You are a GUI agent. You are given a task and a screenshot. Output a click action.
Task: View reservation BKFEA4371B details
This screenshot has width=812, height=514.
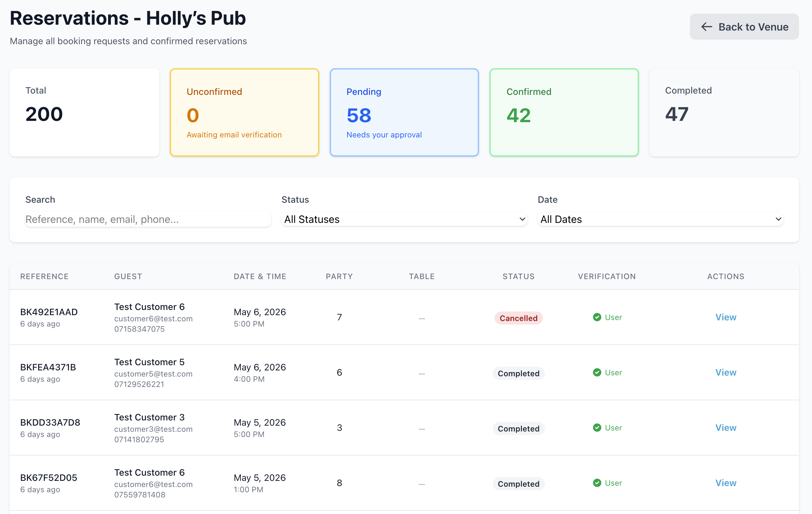726,373
